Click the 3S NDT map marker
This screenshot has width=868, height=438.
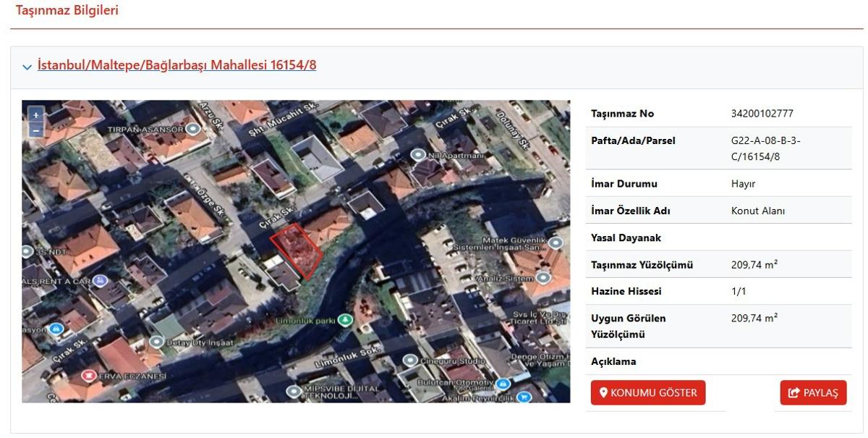coord(29,252)
